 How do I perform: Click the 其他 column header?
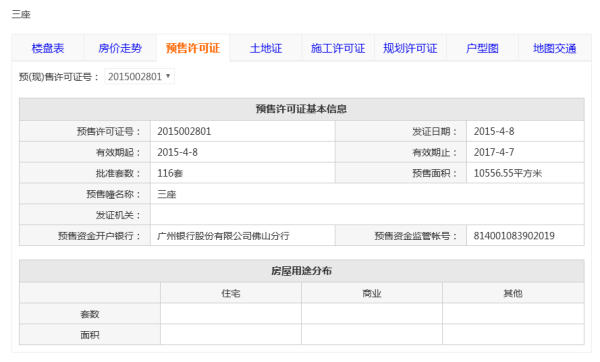pyautogui.click(x=513, y=294)
